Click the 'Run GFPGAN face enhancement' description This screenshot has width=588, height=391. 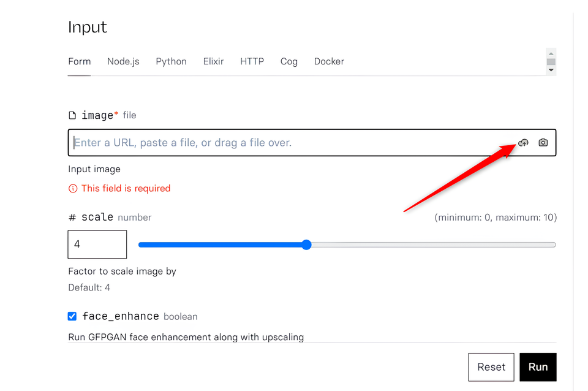tap(186, 337)
